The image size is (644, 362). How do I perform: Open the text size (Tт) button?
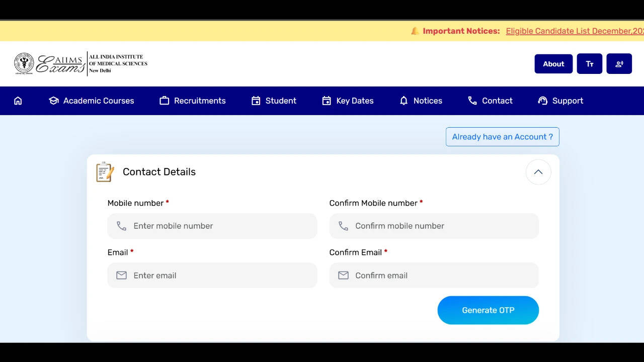[x=590, y=64]
